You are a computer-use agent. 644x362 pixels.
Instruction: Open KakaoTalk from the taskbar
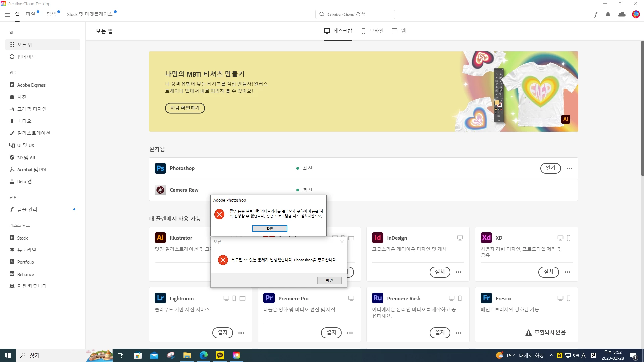220,355
